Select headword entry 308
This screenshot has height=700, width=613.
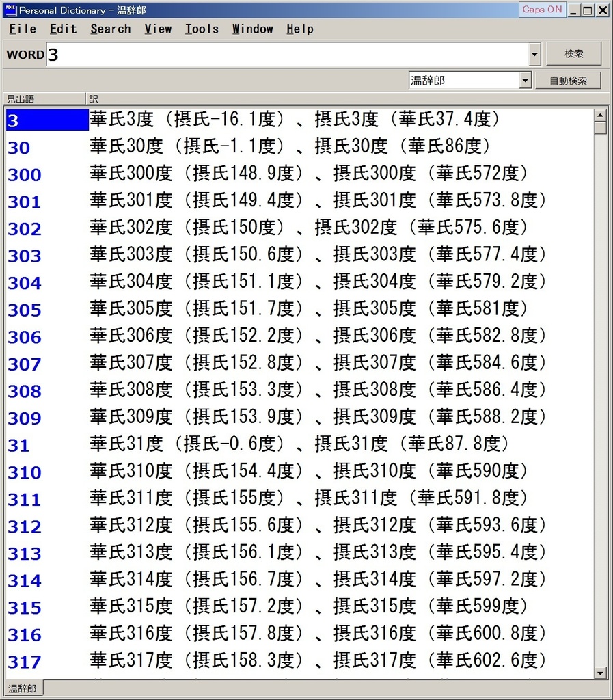point(25,391)
